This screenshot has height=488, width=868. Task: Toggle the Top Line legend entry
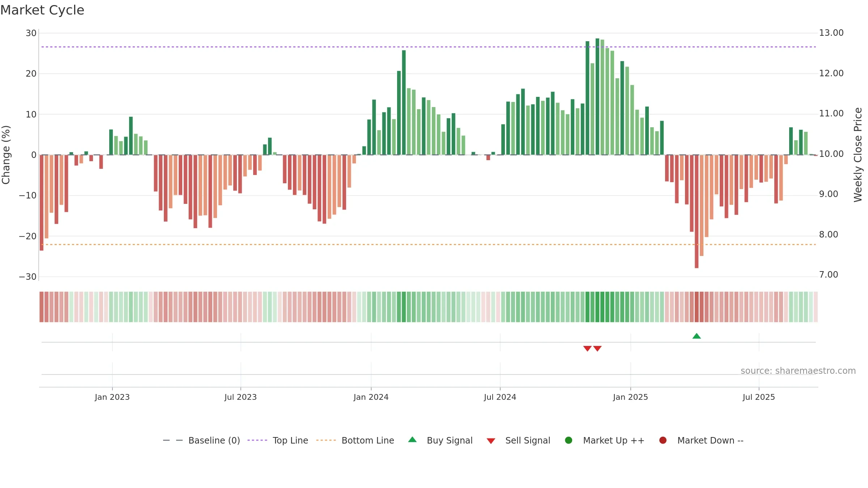(x=278, y=440)
